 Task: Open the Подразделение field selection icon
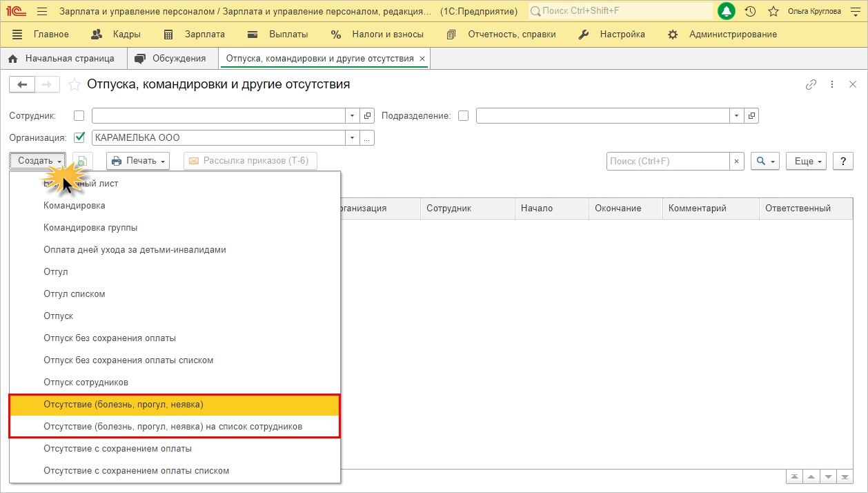click(x=752, y=116)
